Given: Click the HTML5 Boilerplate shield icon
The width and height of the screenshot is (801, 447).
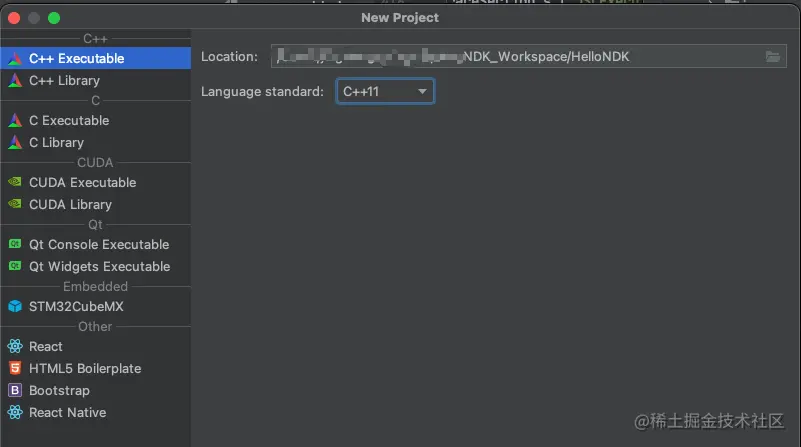Looking at the screenshot, I should pyautogui.click(x=15, y=368).
